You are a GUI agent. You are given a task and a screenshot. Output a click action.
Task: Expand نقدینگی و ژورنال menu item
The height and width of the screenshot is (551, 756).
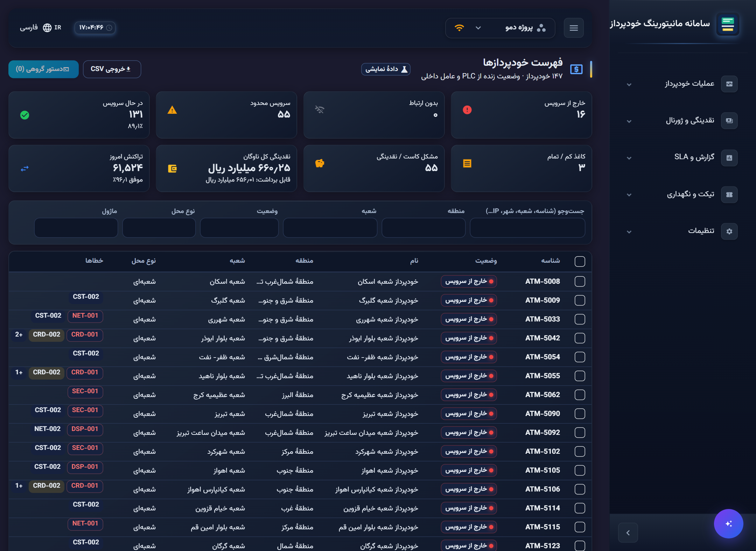[x=682, y=121]
